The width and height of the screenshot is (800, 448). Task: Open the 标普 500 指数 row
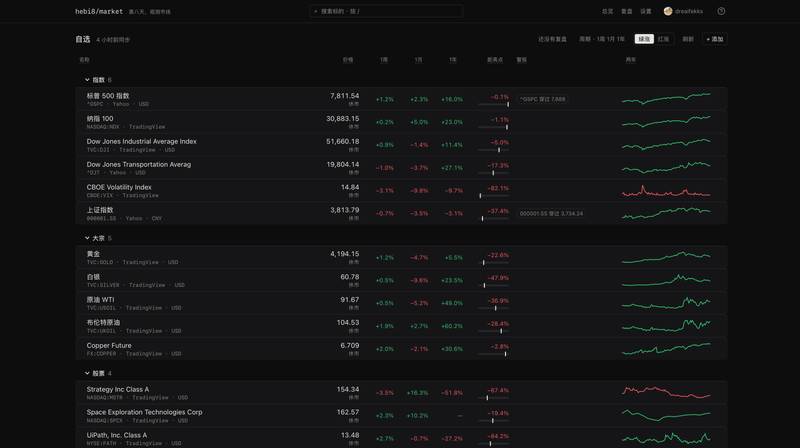(401, 99)
